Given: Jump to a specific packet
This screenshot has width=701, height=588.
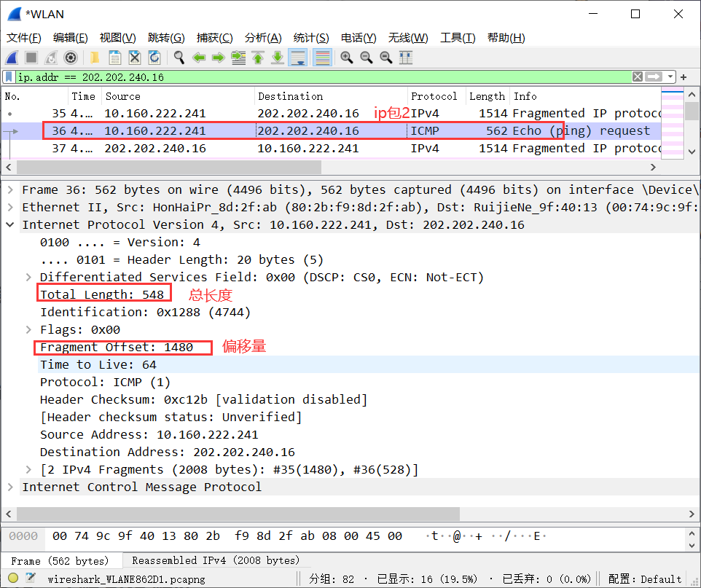Looking at the screenshot, I should click(x=238, y=58).
